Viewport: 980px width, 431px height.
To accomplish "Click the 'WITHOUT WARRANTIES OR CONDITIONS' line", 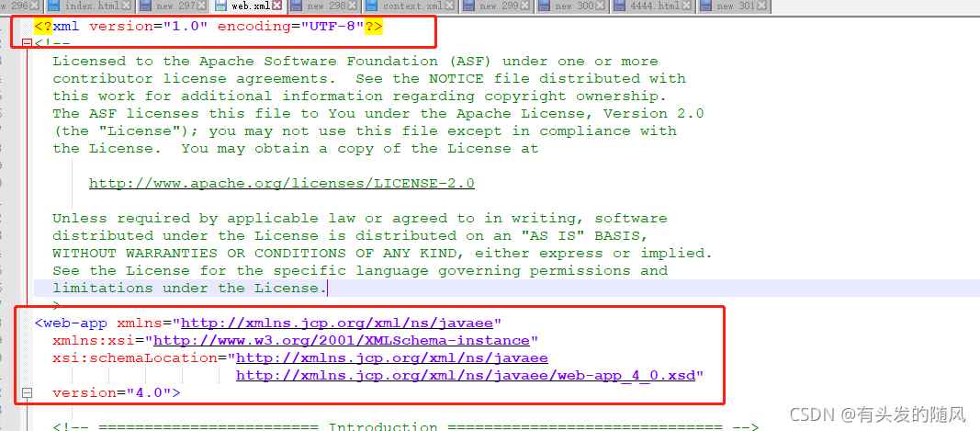I will 382,254.
